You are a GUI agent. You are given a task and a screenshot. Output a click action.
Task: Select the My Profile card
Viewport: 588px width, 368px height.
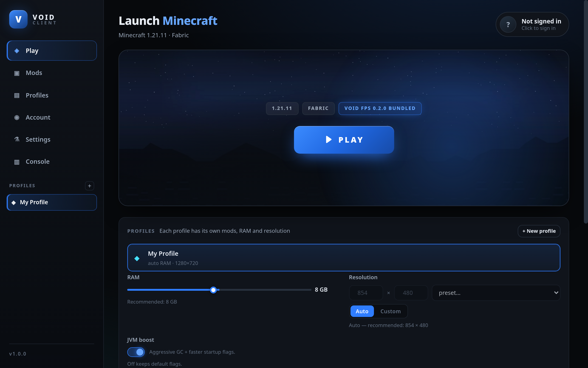pyautogui.click(x=344, y=258)
